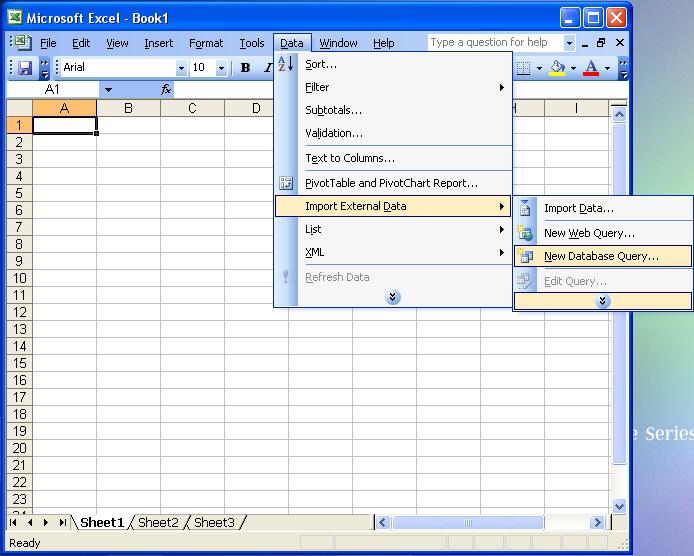Image resolution: width=694 pixels, height=556 pixels.
Task: Choose Text to Columns...
Action: tap(393, 158)
